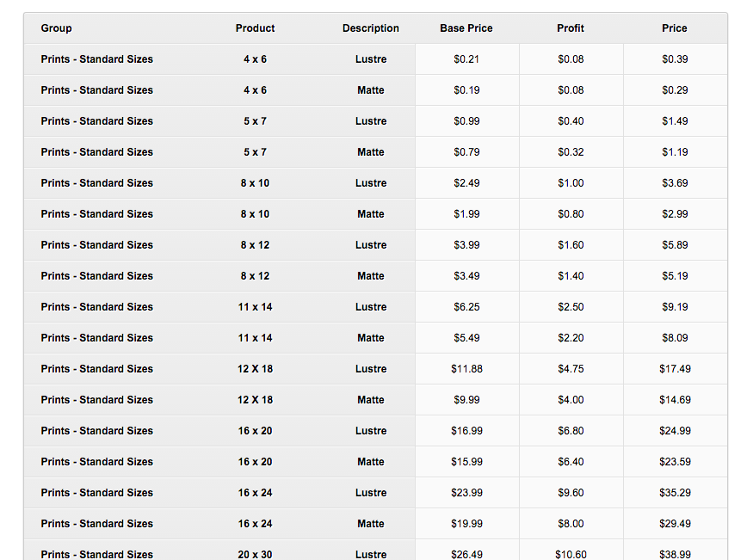The width and height of the screenshot is (747, 560).
Task: Click the Base Price column header
Action: (x=466, y=28)
